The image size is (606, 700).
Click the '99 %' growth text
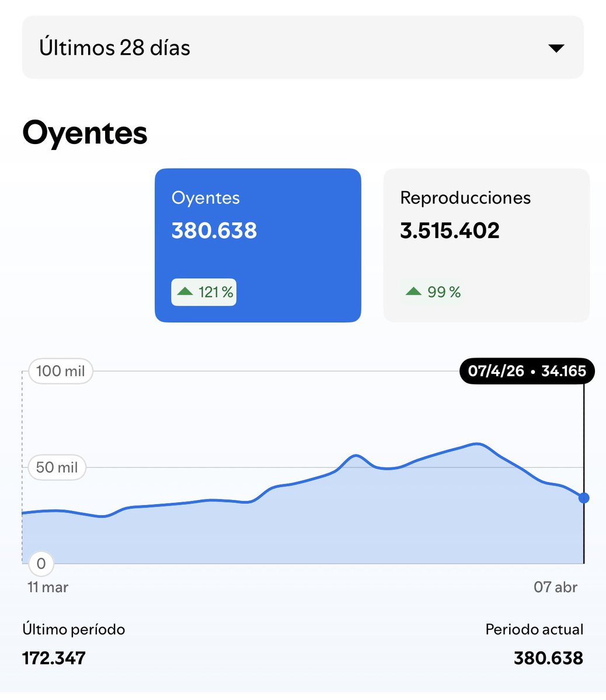pos(444,292)
